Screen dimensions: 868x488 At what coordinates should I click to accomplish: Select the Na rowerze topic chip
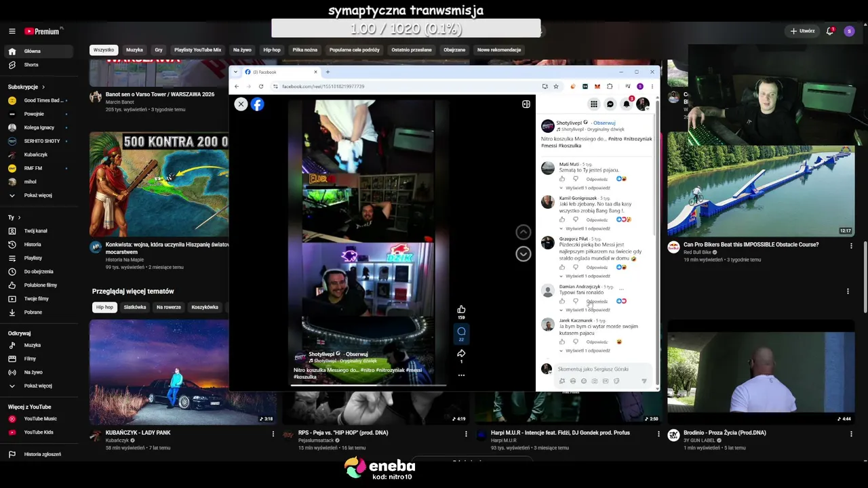(169, 307)
